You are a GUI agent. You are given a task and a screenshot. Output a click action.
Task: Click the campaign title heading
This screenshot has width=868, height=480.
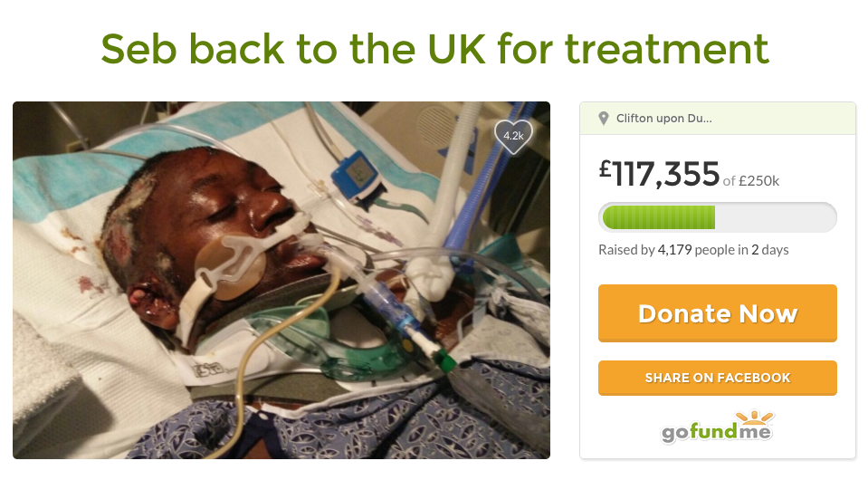point(434,49)
